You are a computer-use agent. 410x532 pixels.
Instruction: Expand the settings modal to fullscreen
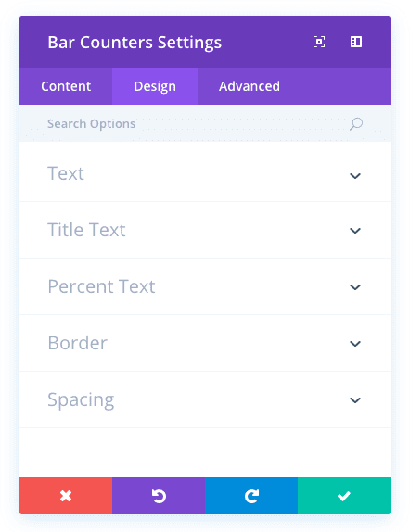pos(318,42)
